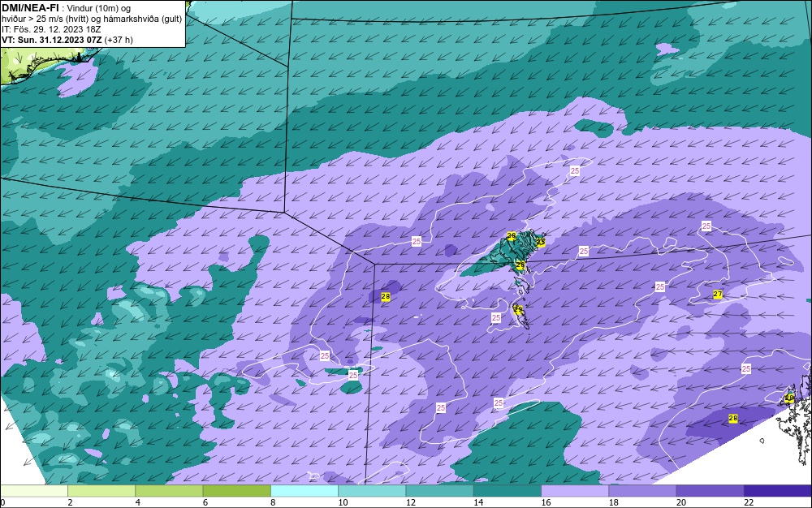Click the legend scale number 20

[681, 502]
